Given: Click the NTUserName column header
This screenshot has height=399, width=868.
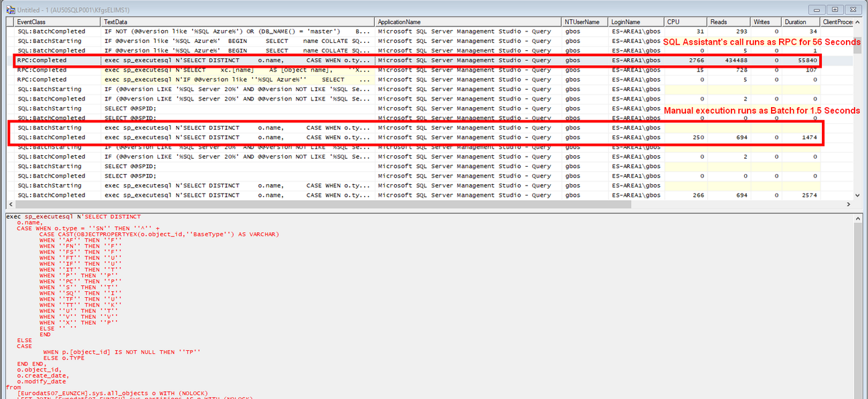Looking at the screenshot, I should 586,22.
